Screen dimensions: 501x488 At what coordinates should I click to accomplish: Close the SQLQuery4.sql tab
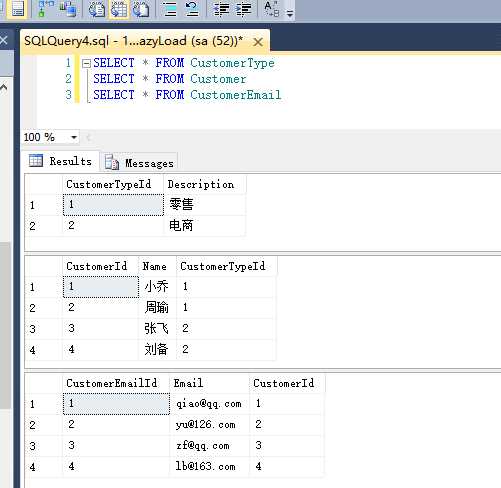click(x=258, y=42)
